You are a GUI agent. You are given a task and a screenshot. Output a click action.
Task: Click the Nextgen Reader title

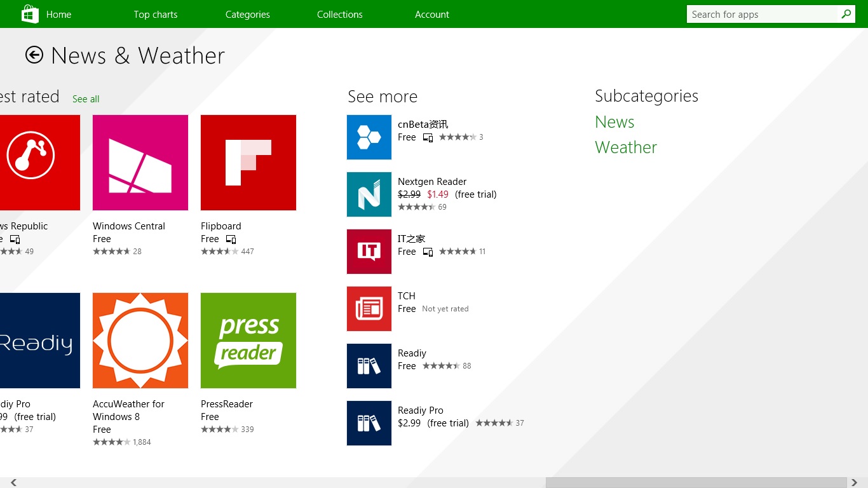point(432,182)
